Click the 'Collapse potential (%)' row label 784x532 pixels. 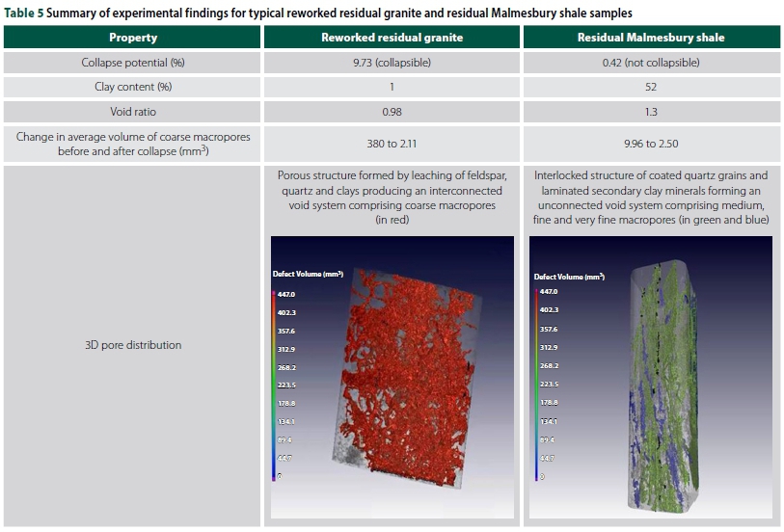[133, 63]
